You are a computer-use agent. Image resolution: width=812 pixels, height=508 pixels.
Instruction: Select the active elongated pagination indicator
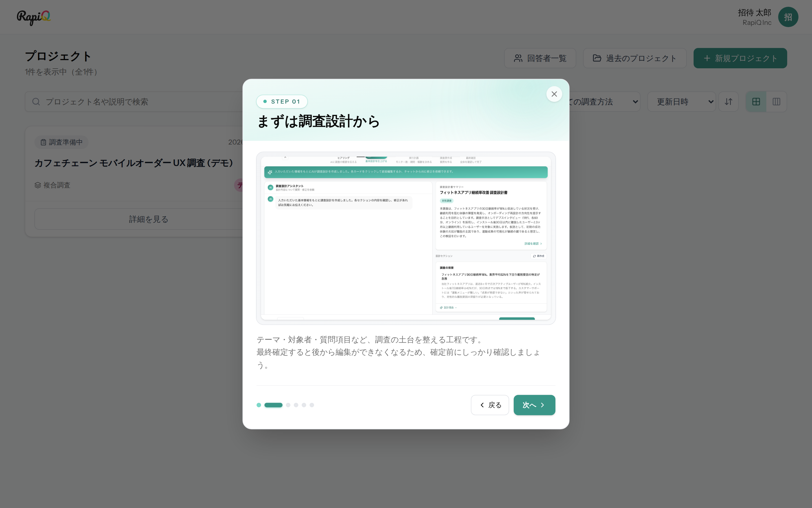click(x=273, y=405)
